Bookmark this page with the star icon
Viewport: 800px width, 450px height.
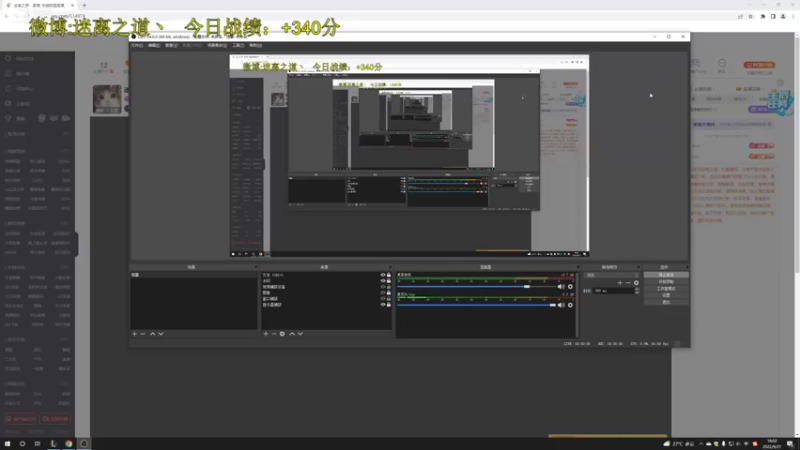tap(751, 16)
